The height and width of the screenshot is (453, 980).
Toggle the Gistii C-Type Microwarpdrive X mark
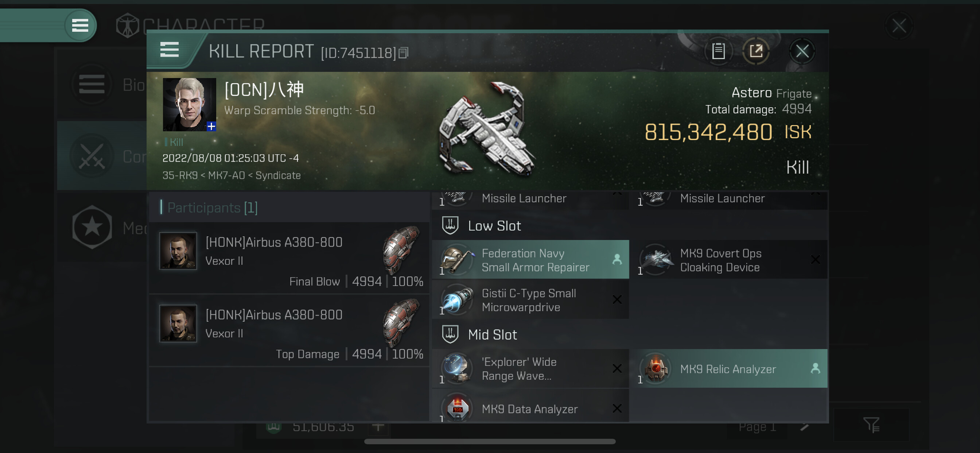617,299
